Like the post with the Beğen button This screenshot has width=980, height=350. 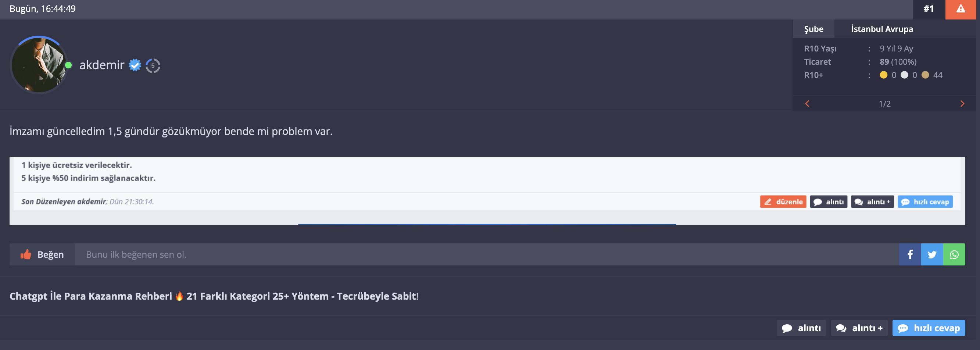coord(42,254)
